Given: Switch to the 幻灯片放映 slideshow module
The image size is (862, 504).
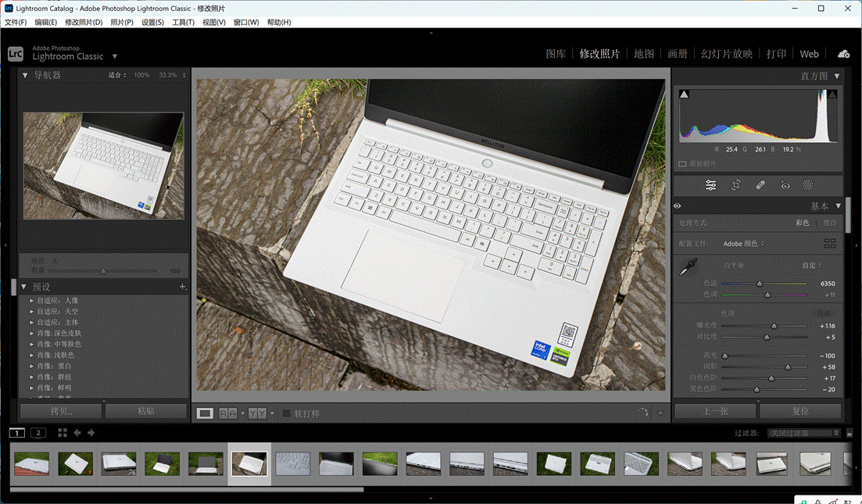Looking at the screenshot, I should 727,54.
